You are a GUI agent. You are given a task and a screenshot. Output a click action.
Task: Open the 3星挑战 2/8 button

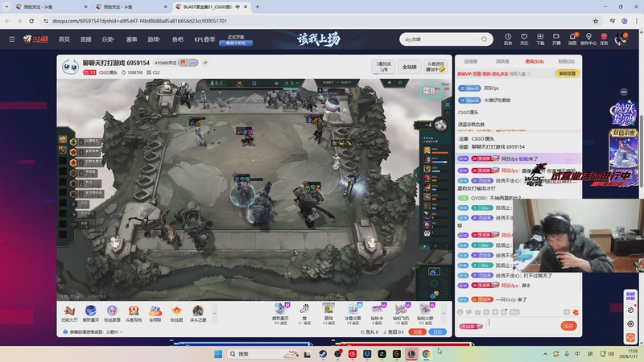coord(384,67)
